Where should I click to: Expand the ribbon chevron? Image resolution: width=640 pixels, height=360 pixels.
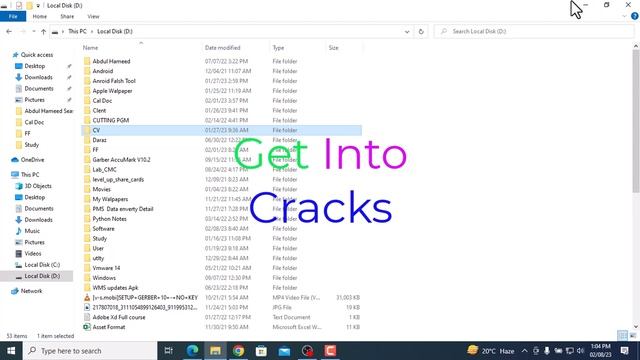coord(624,16)
